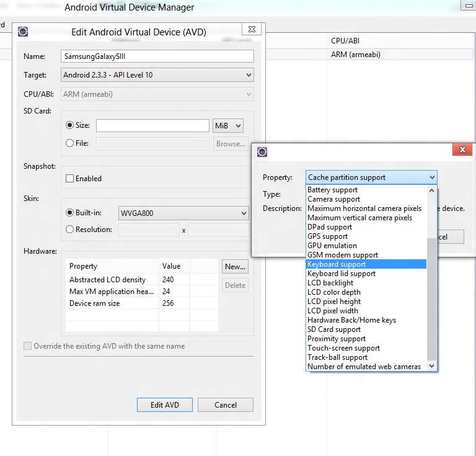Click the AVD Name input field
Viewport: 476px width, 456px height.
(157, 56)
